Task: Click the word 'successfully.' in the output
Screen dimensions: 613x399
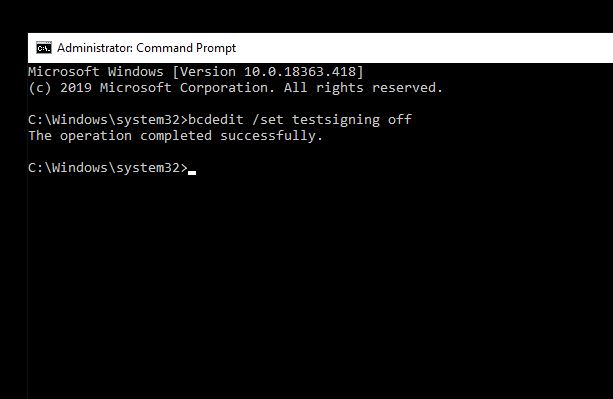Action: click(x=271, y=136)
